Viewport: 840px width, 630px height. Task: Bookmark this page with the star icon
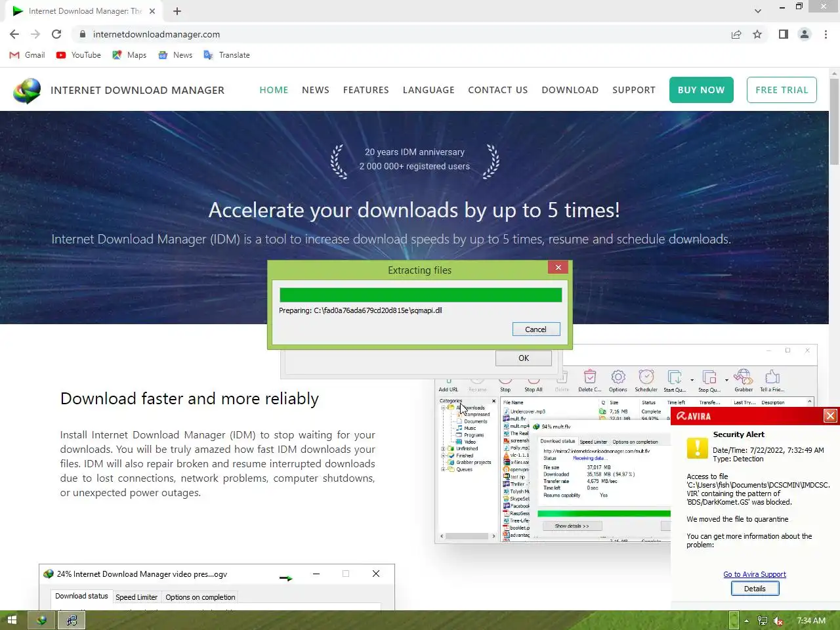point(757,34)
